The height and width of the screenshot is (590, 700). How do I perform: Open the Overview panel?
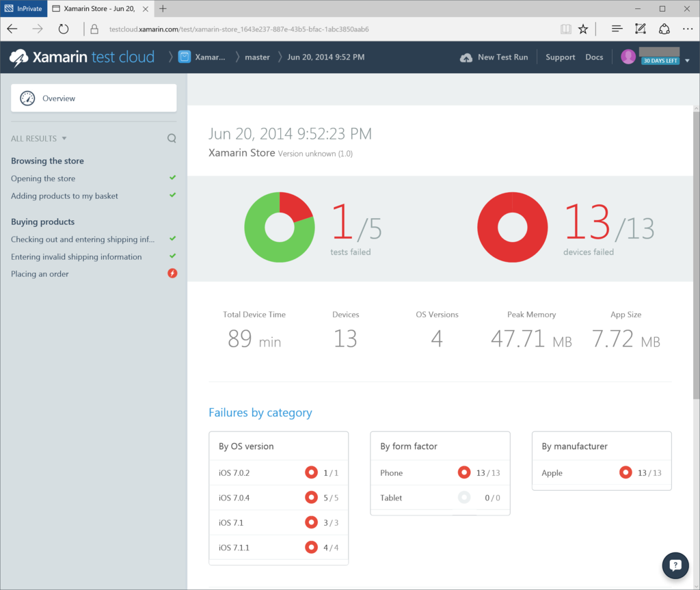[x=94, y=98]
